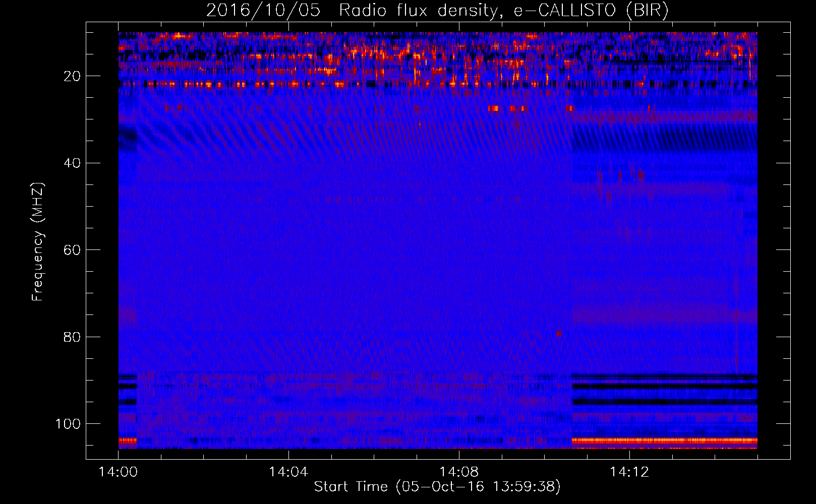Click the '14:00' time tick label

[118, 472]
